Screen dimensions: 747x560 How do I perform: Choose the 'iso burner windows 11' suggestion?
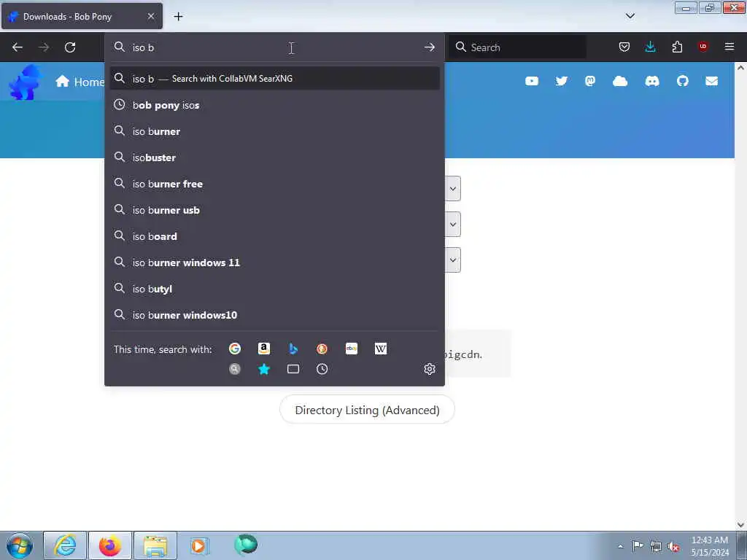274,262
